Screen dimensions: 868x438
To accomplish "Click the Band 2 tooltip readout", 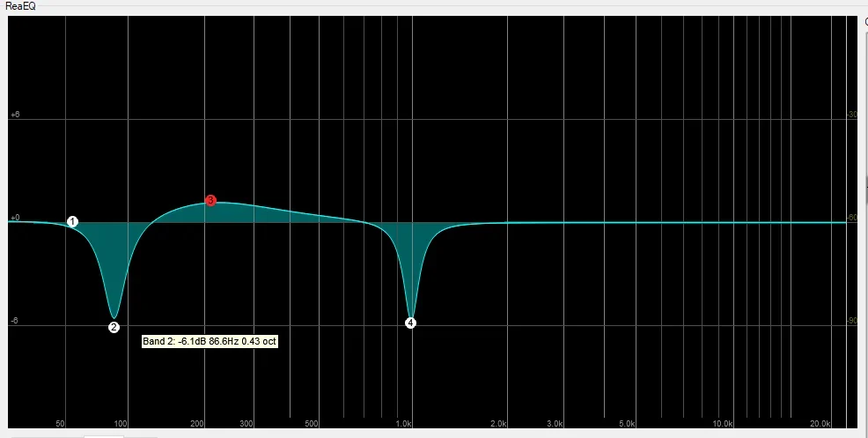I will tap(210, 342).
